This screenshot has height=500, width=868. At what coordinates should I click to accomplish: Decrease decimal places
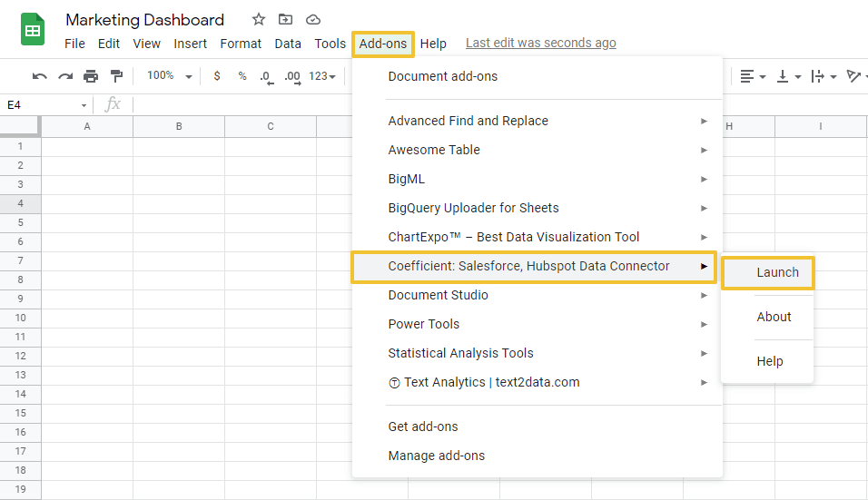[x=267, y=77]
